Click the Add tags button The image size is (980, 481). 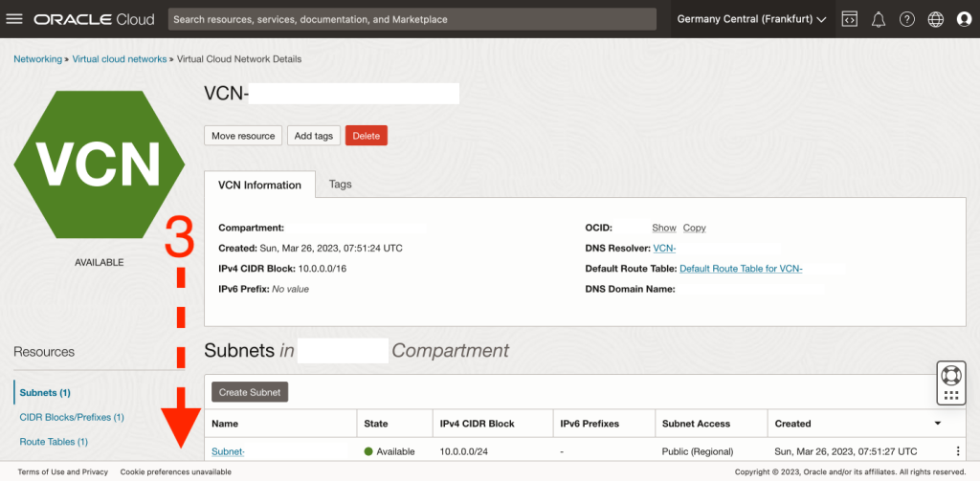click(313, 136)
